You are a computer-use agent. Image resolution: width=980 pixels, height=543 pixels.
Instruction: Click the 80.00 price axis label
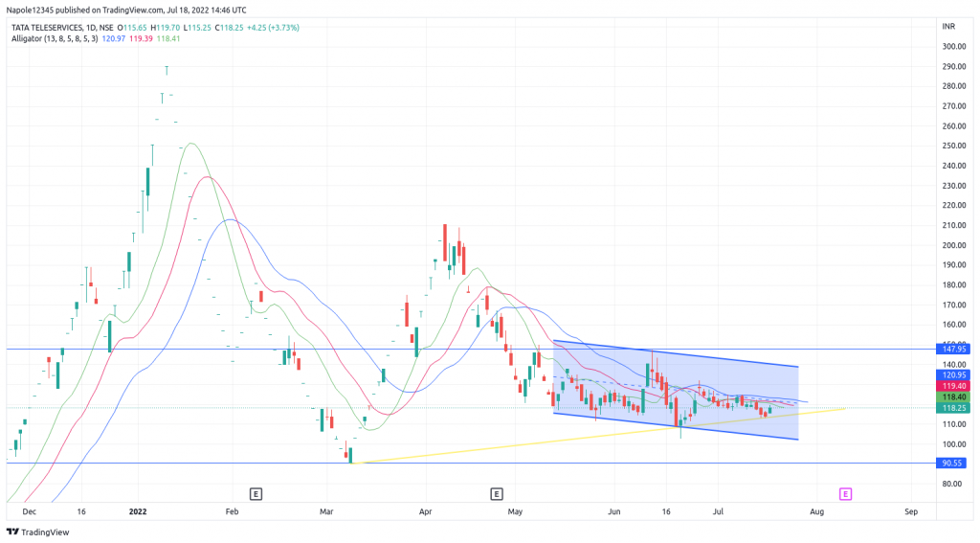point(952,484)
